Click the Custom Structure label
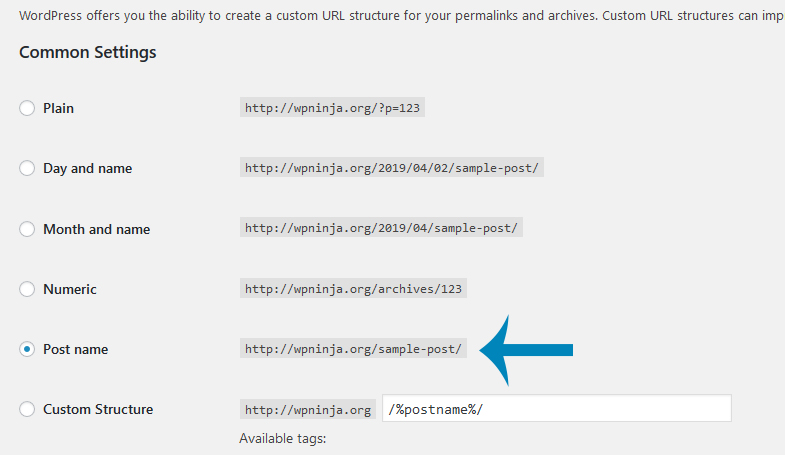The image size is (785, 455). (x=98, y=409)
